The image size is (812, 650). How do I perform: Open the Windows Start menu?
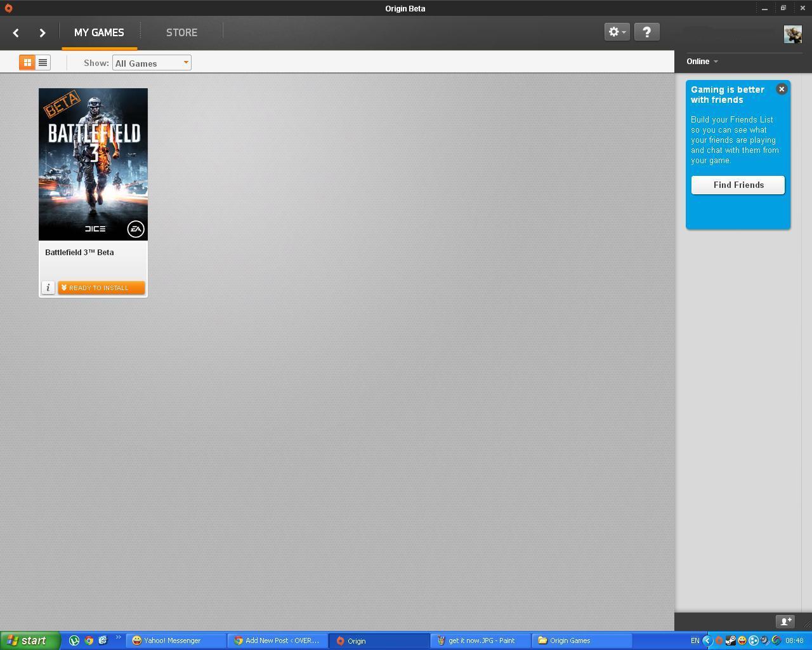[x=30, y=640]
